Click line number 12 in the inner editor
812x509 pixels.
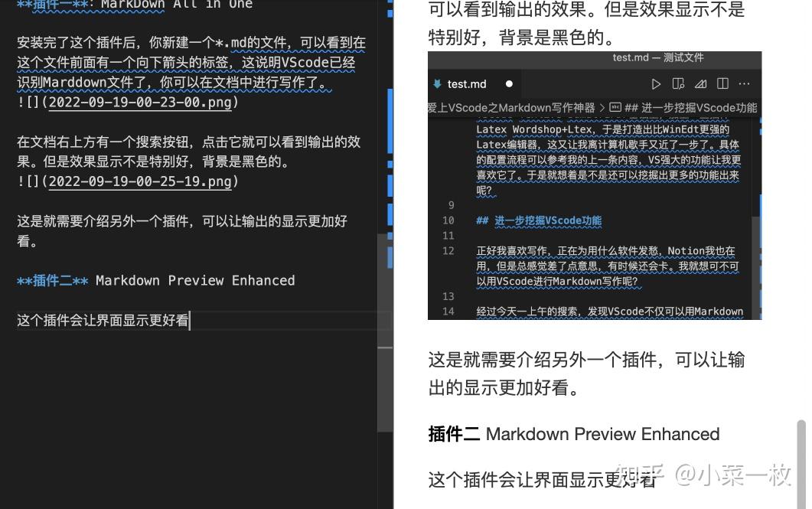(448, 250)
